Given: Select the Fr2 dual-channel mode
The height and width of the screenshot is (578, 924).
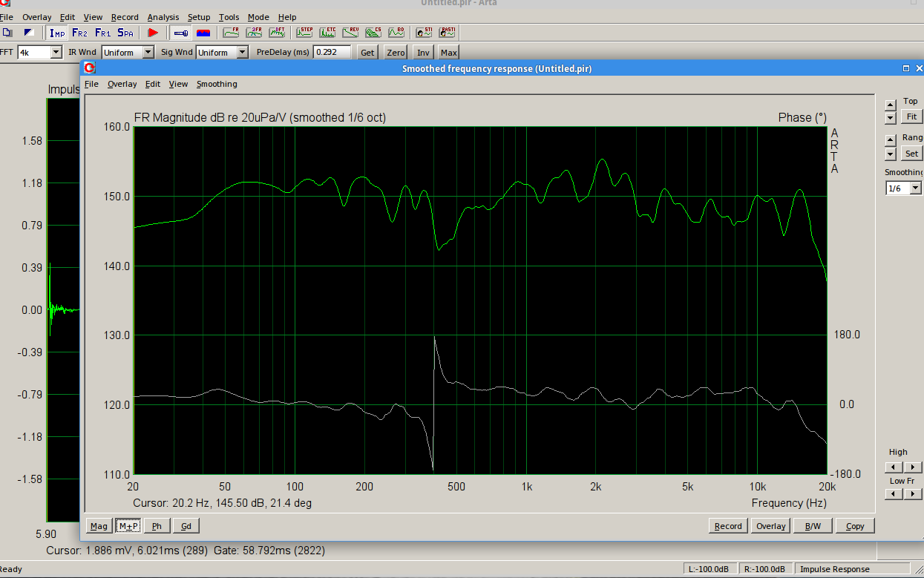Looking at the screenshot, I should pos(79,33).
